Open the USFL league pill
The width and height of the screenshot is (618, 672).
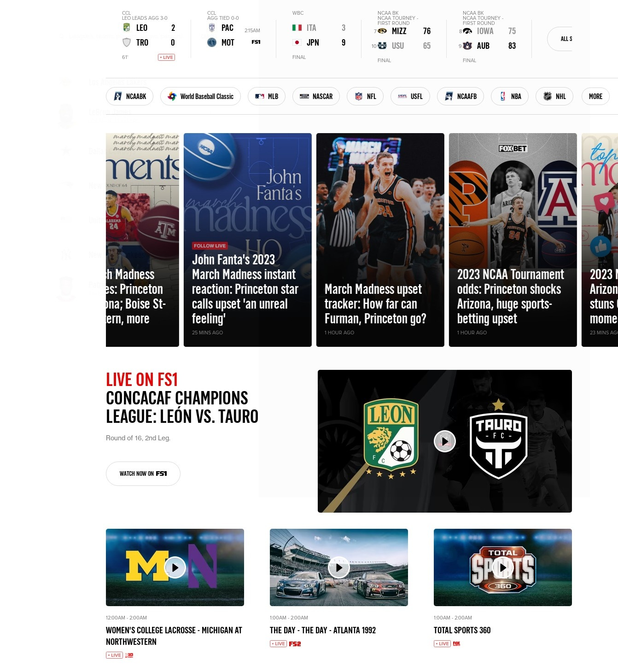(410, 96)
